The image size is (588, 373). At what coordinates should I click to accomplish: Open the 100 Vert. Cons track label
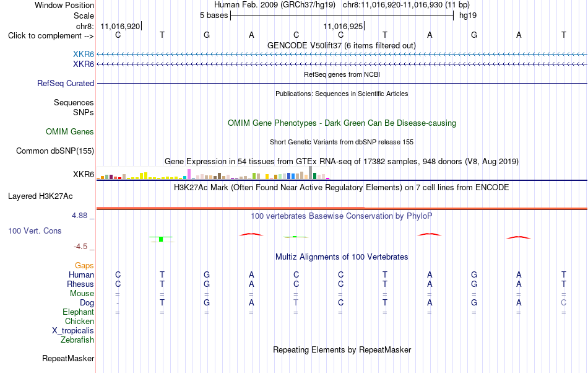(x=35, y=230)
